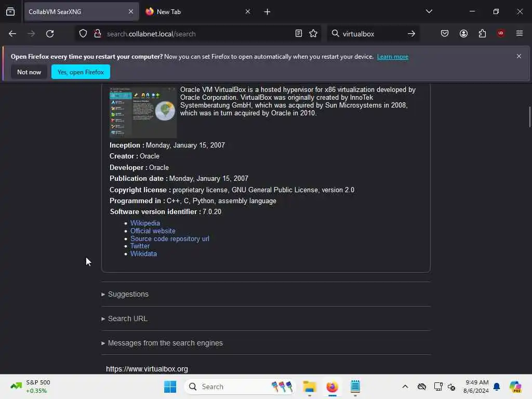The width and height of the screenshot is (532, 399).
Task: Click the muted volume tray icon
Action: [x=451, y=387]
